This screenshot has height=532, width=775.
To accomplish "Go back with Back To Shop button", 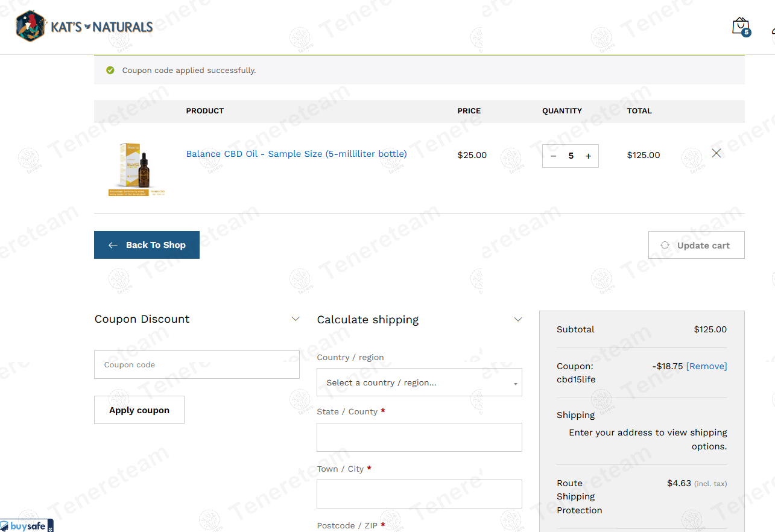I will click(x=147, y=245).
